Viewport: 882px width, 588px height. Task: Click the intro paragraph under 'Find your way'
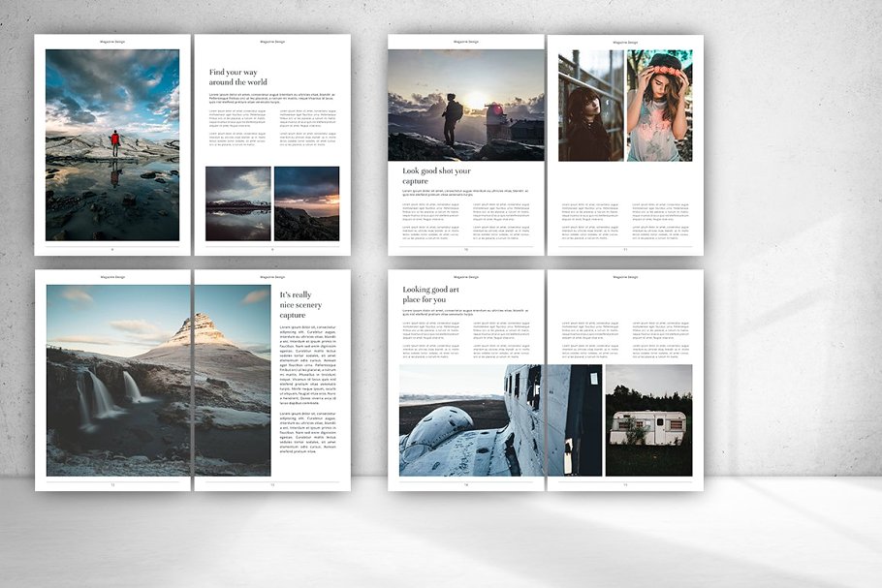coord(273,98)
